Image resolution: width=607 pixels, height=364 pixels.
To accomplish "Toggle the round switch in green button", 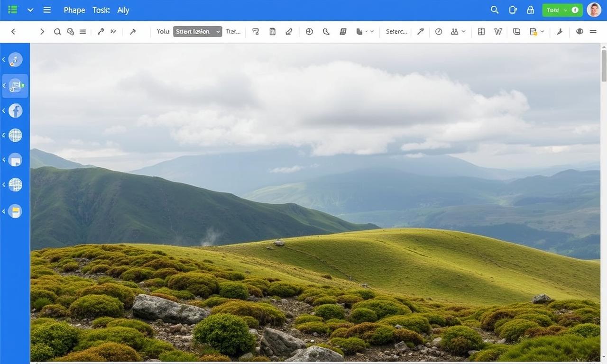I will (x=575, y=10).
